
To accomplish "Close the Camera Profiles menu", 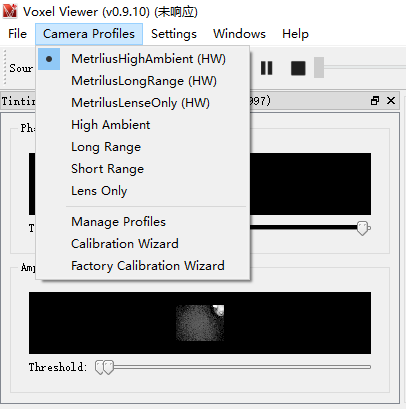I will (89, 34).
